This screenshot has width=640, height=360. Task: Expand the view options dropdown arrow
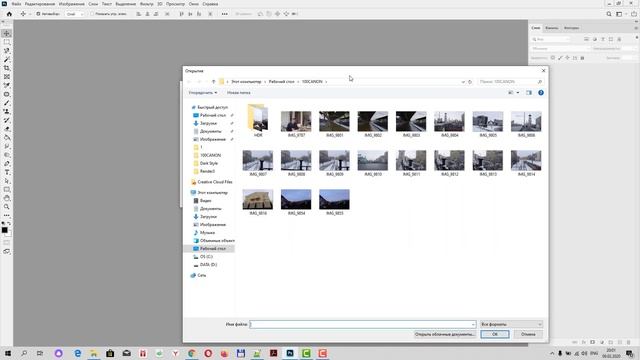(x=518, y=93)
